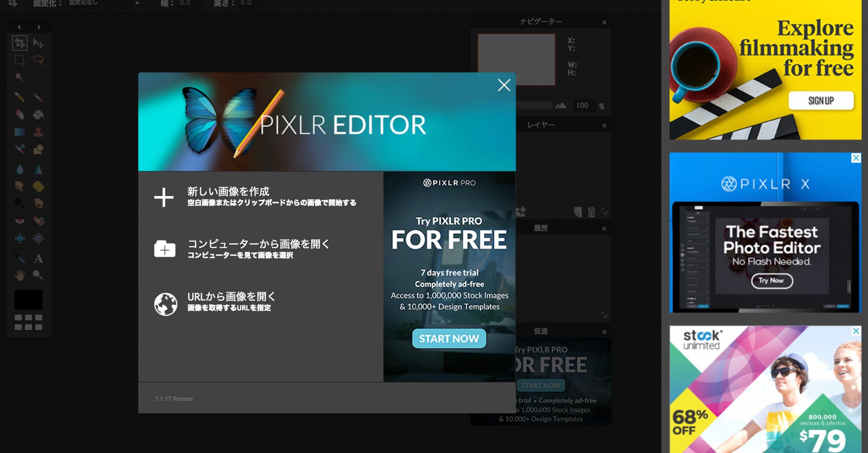Open the 固定化なし constraint dropdown
The image size is (868, 453).
[x=104, y=3]
